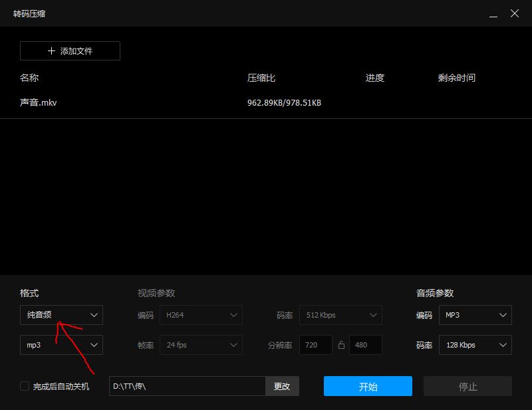Viewport: 532px width, 410px height.
Task: Click the mp3 dropdown chevron
Action: point(94,345)
